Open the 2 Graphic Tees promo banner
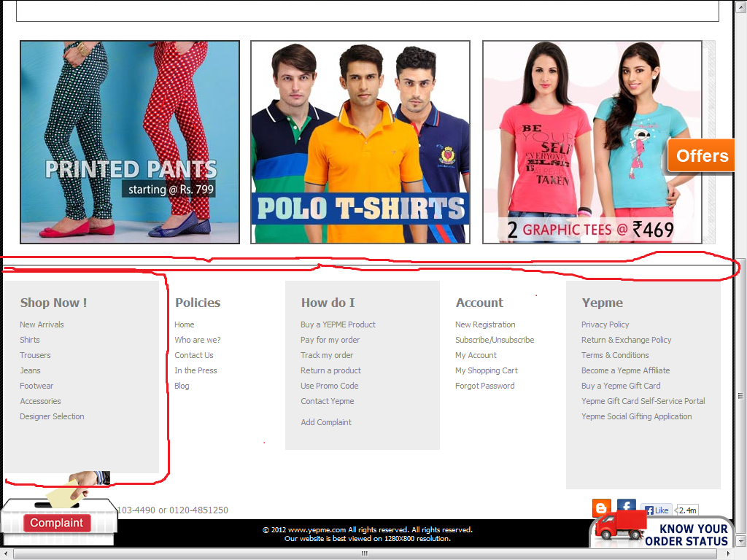This screenshot has height=560, width=747. coord(592,142)
